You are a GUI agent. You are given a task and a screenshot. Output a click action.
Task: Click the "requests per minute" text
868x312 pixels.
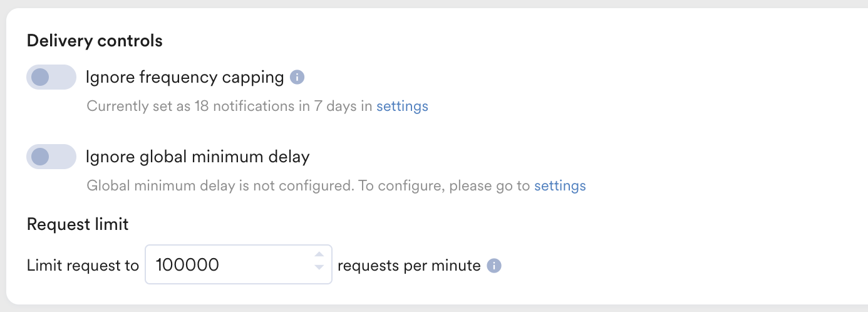click(409, 266)
